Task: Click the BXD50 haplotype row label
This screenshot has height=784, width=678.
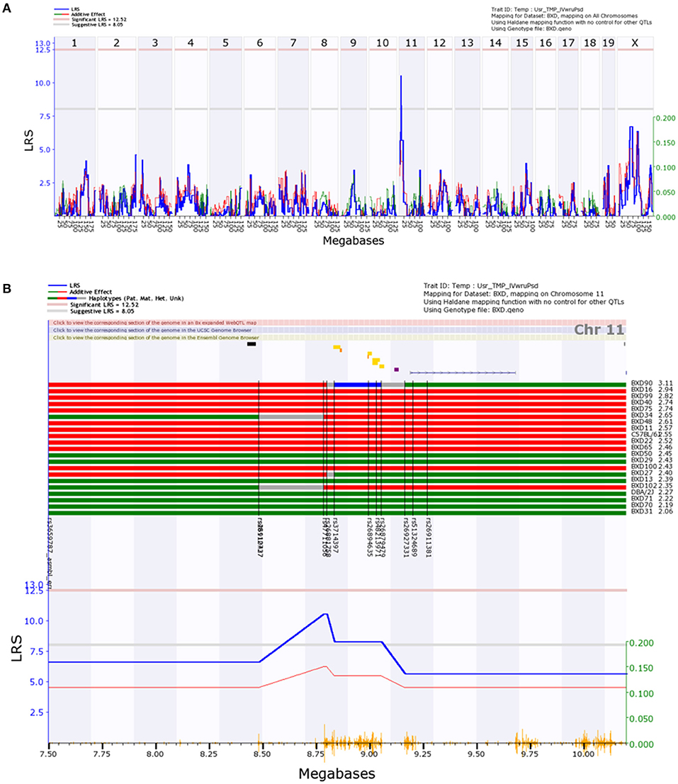Action: [x=641, y=453]
